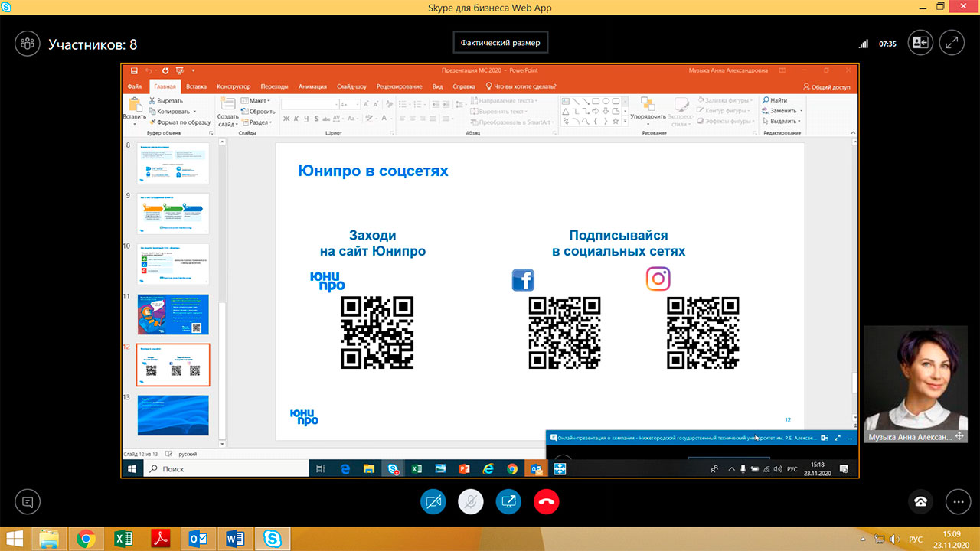Viewport: 980px width, 551px height.
Task: Select slide 10 thumbnail
Action: tap(173, 264)
